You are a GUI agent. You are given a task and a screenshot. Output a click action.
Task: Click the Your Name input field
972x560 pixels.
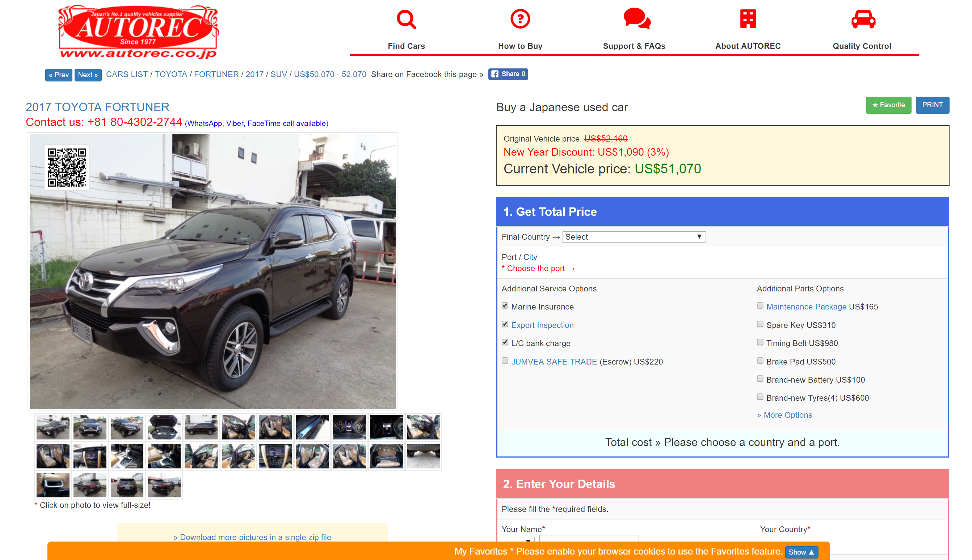tap(589, 539)
